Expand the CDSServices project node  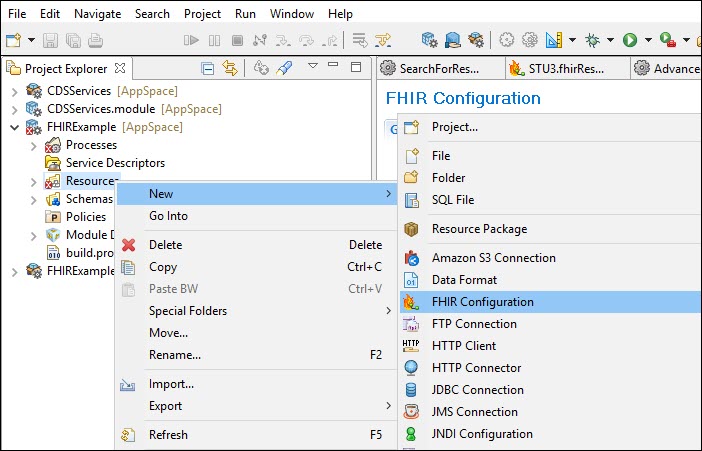14,91
